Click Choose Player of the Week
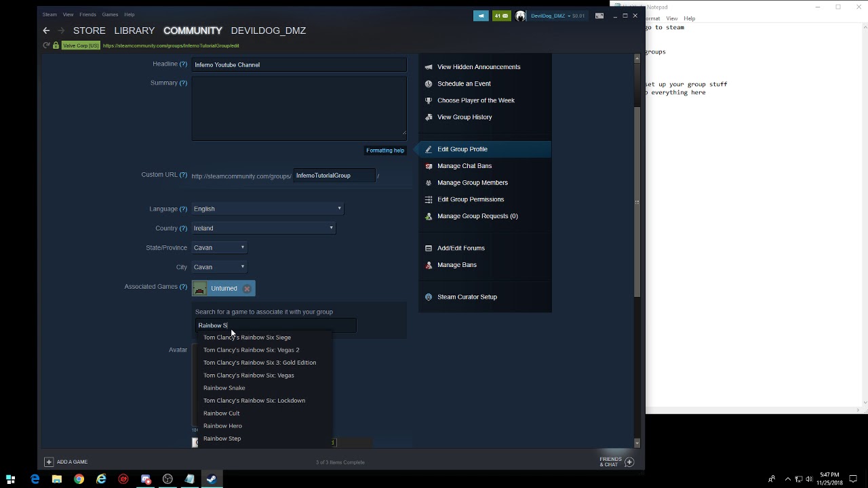Screen dimensions: 868x488 (476, 100)
